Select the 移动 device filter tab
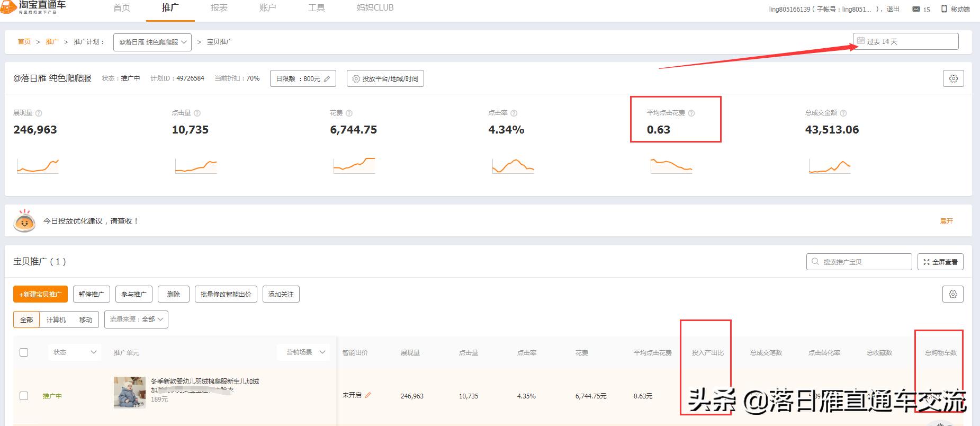Screen dimensions: 980x426 pos(85,319)
